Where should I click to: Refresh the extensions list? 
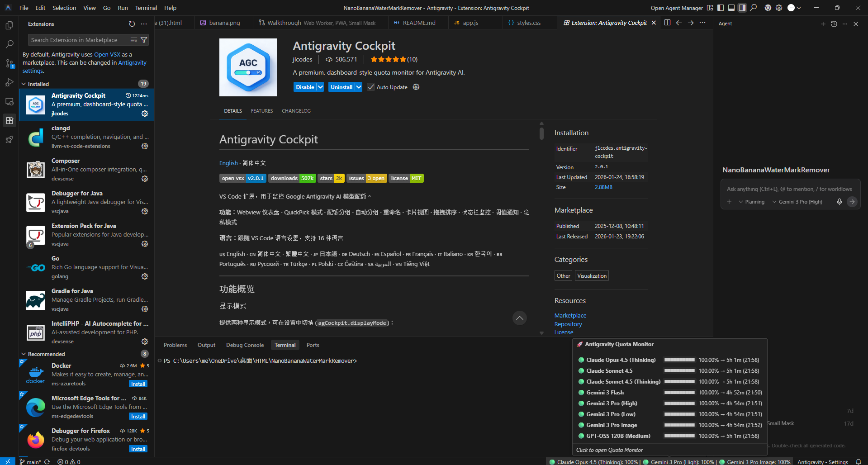(132, 24)
